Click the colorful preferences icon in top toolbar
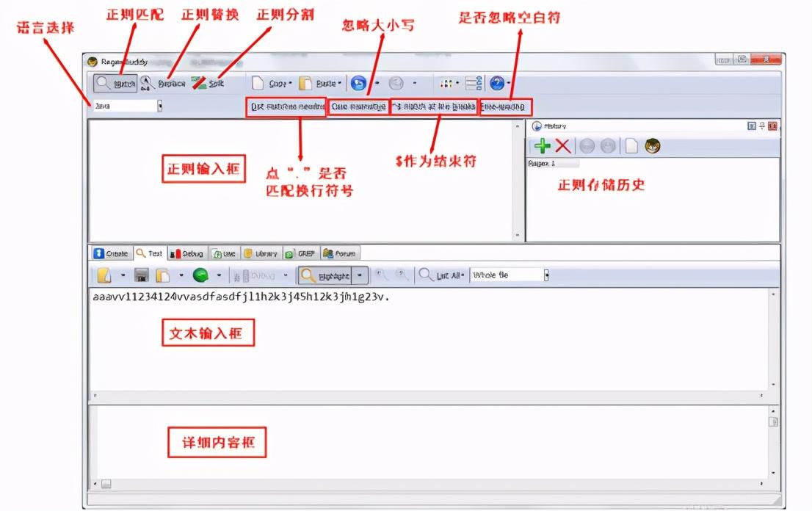 (446, 84)
